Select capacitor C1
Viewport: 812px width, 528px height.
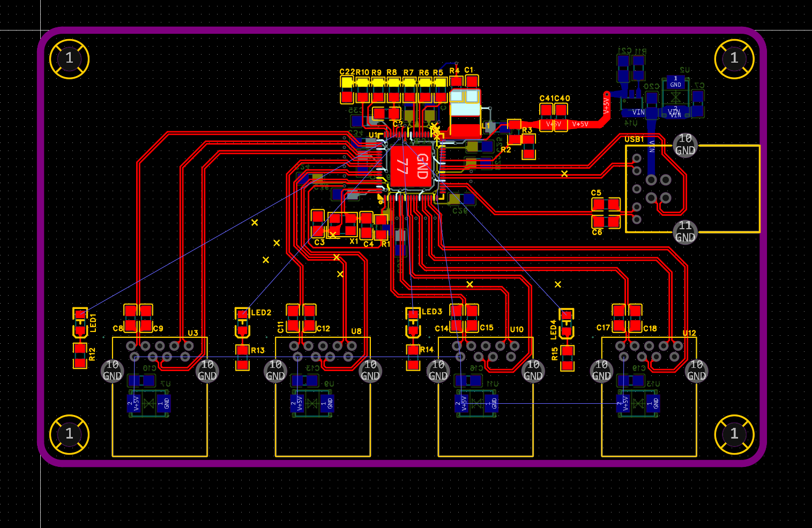472,88
